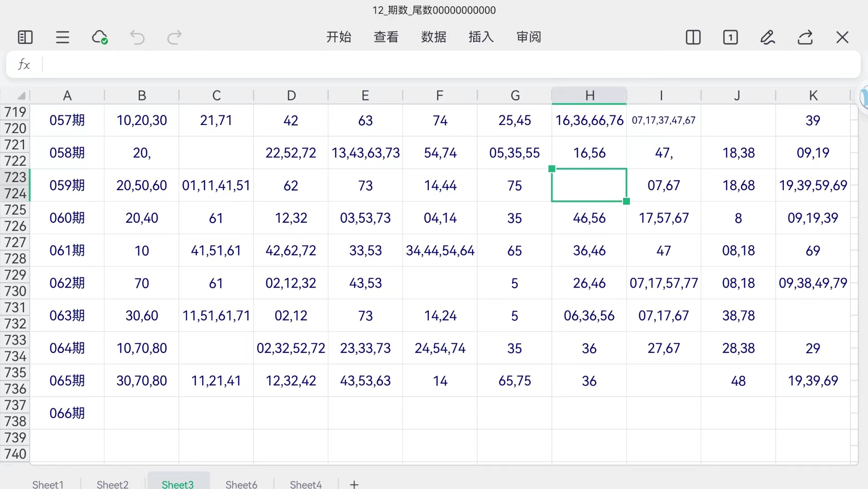Click the formula bar input field
The height and width of the screenshot is (489, 868).
451,65
